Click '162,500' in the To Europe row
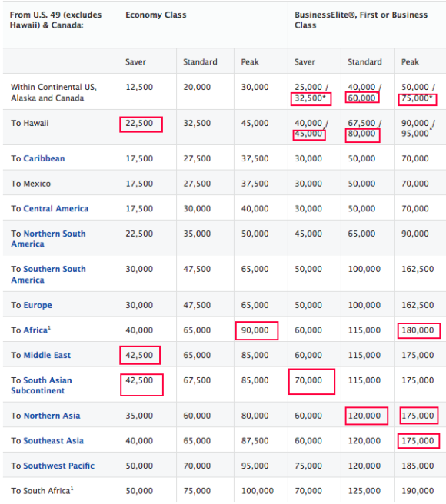This screenshot has height=504, width=446. (418, 305)
